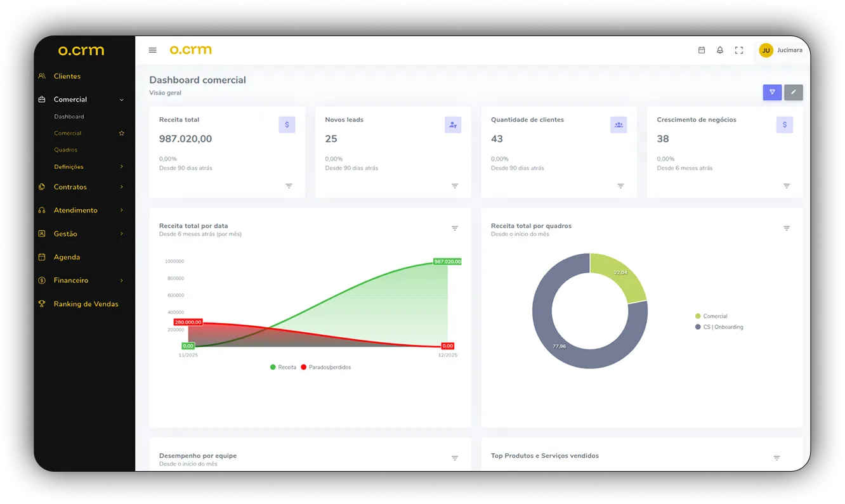Open the Quadros submenu link
This screenshot has width=845, height=504.
pyautogui.click(x=66, y=150)
